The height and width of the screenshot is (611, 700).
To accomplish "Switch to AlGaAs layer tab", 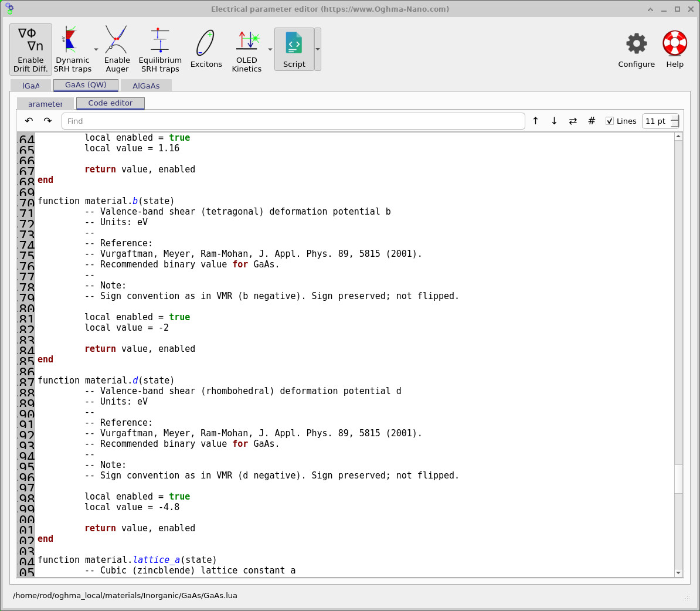I will pos(146,86).
